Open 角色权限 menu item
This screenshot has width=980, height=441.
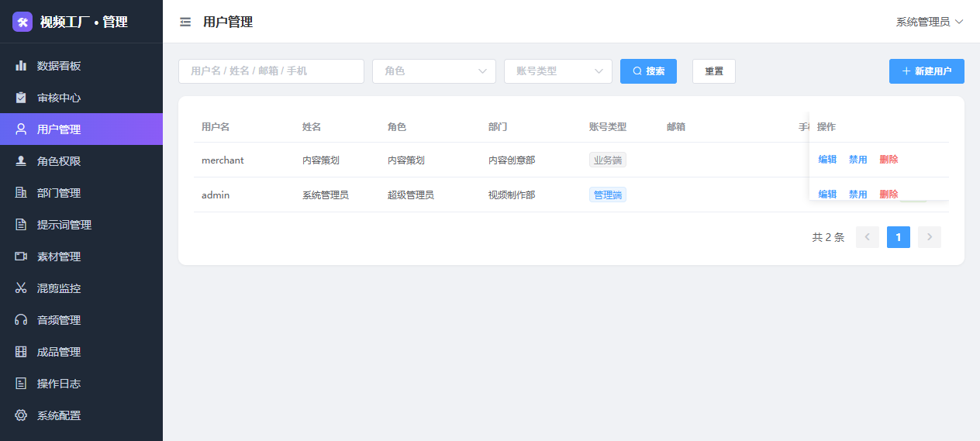pyautogui.click(x=81, y=161)
